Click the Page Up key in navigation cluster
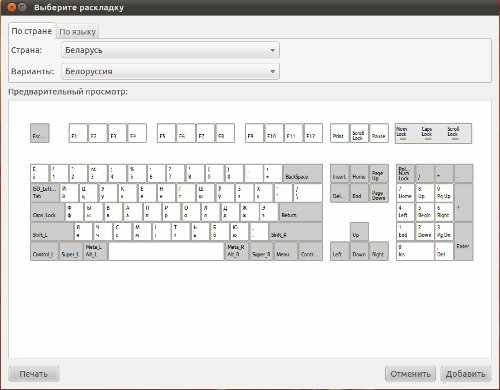Screen dimensions: 500x390 (379, 173)
